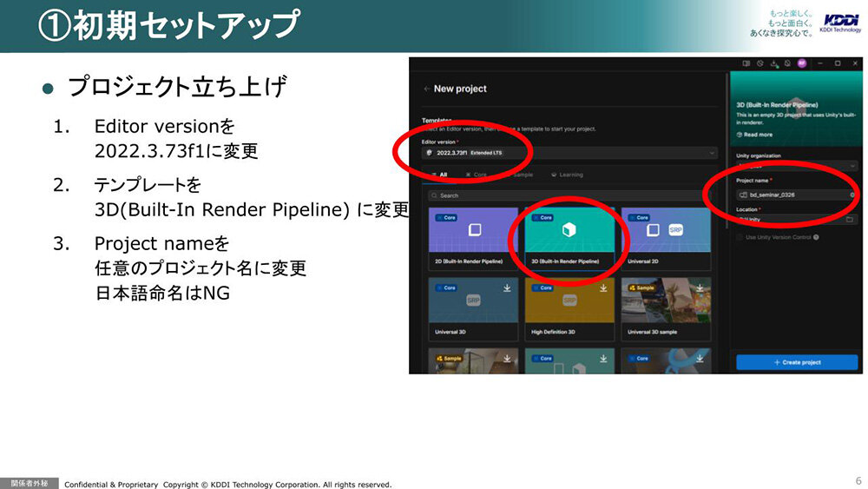Screen dimensions: 868x489
Task: Click the back arrow beside New project
Action: pyautogui.click(x=426, y=89)
